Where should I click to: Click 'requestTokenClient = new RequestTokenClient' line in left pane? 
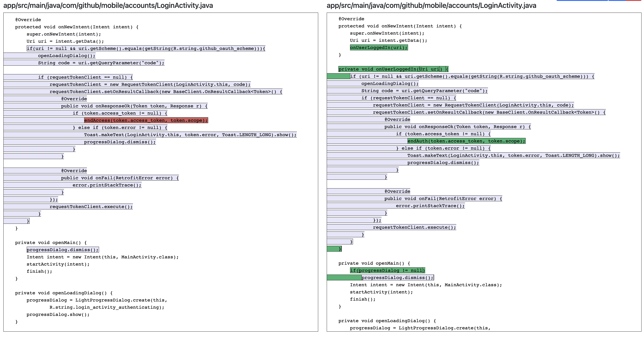coord(150,84)
